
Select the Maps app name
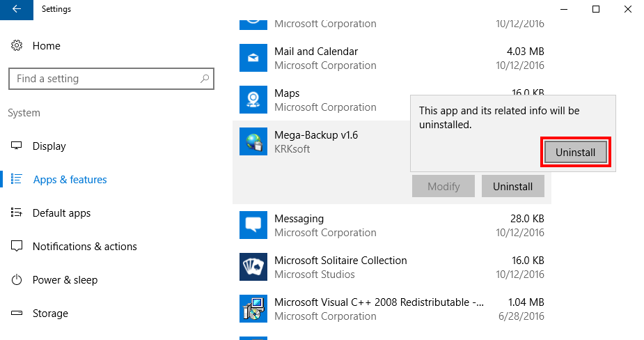(287, 93)
